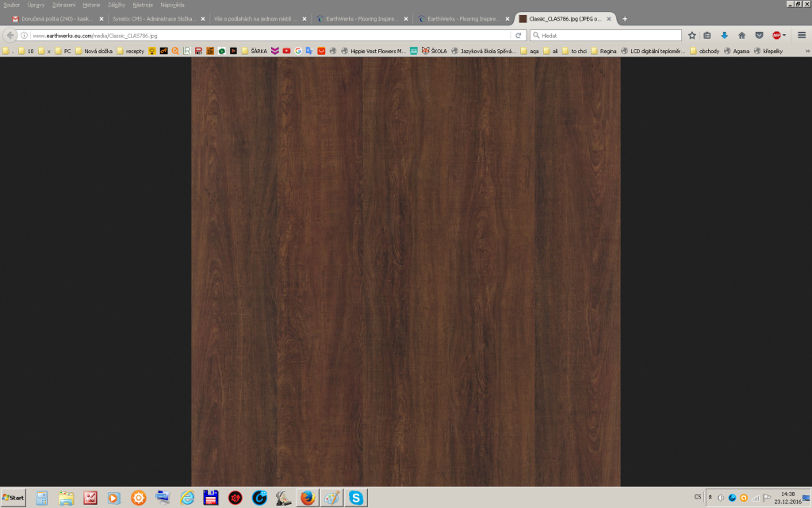Image resolution: width=812 pixels, height=508 pixels.
Task: Open the Záložky menu
Action: (x=116, y=5)
